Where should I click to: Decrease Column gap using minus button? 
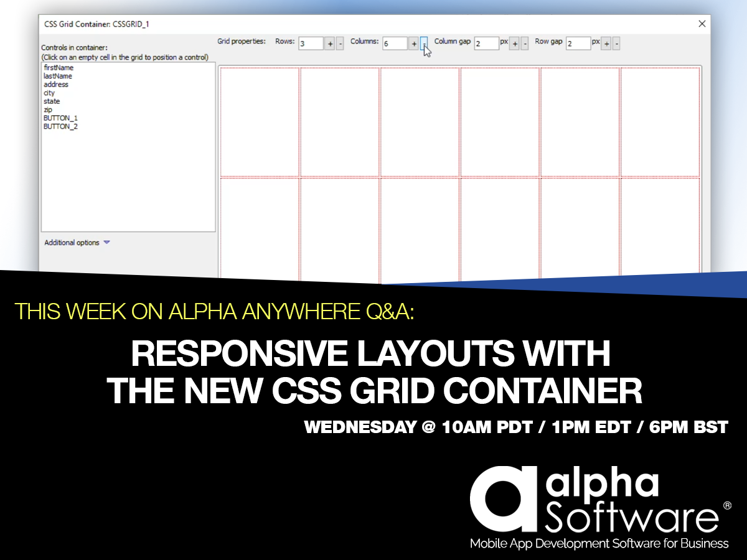click(525, 44)
